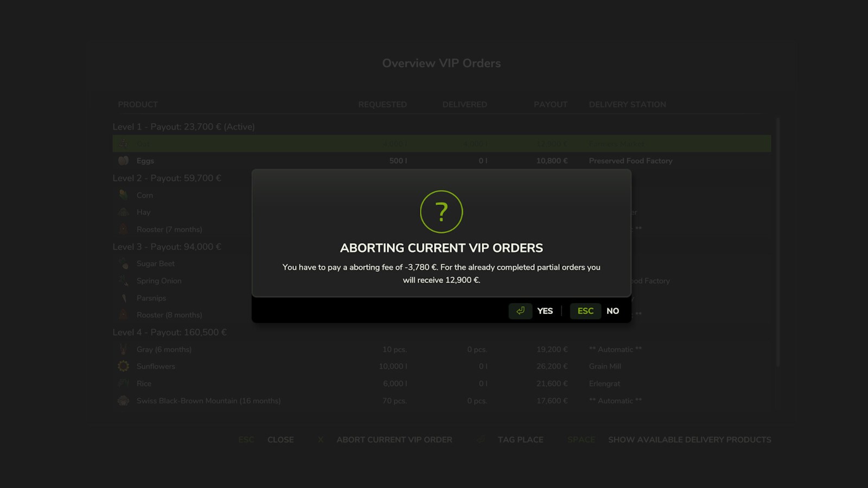The height and width of the screenshot is (488, 868).
Task: Click ABORT CURRENT VIP ORDER option
Action: 394,440
